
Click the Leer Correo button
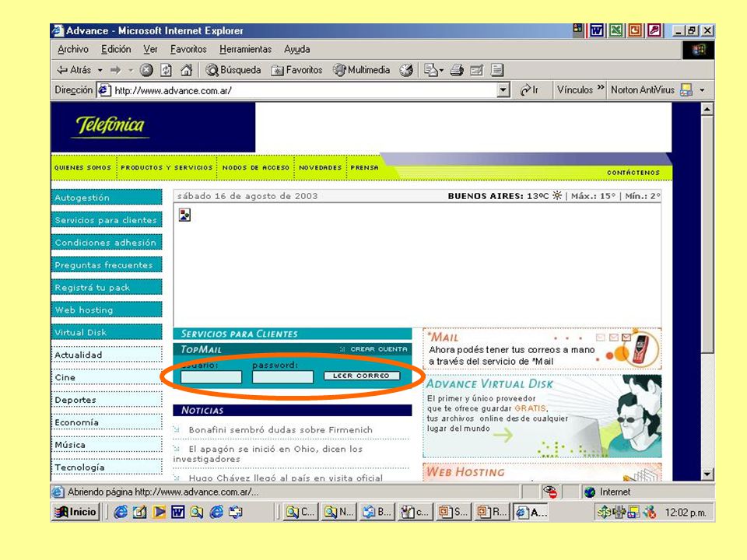click(362, 376)
